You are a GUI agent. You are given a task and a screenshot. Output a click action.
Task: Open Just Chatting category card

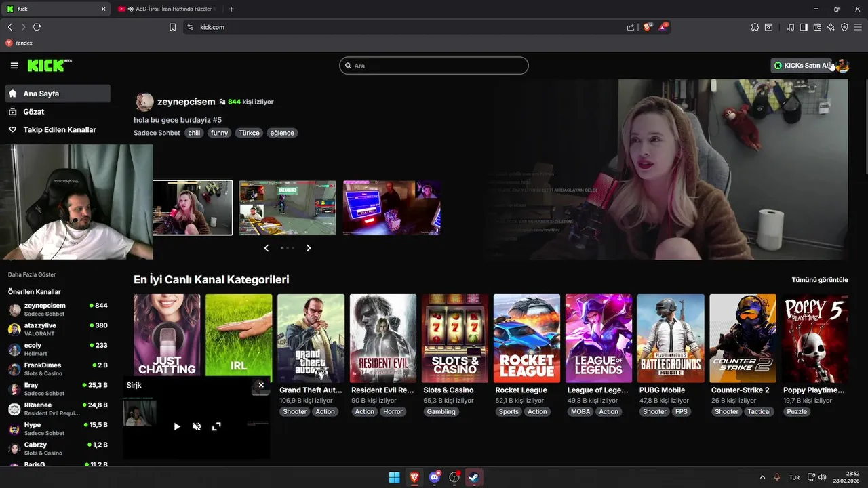tap(167, 335)
